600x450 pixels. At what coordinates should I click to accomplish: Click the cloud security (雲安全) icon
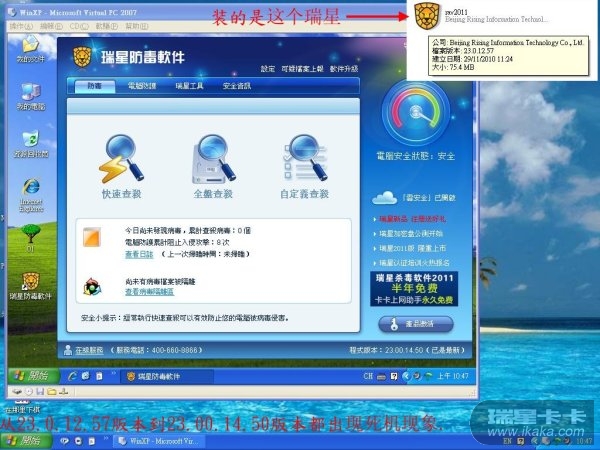384,198
